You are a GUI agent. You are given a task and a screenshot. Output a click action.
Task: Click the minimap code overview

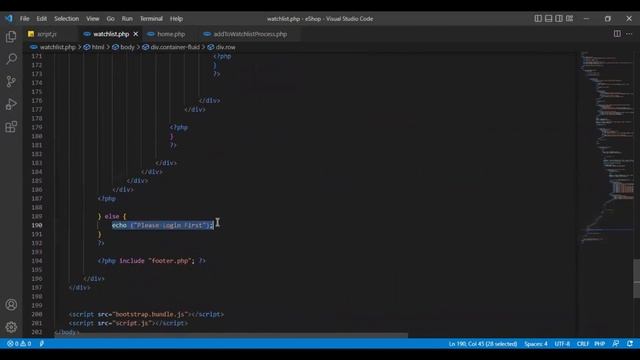coord(606,147)
